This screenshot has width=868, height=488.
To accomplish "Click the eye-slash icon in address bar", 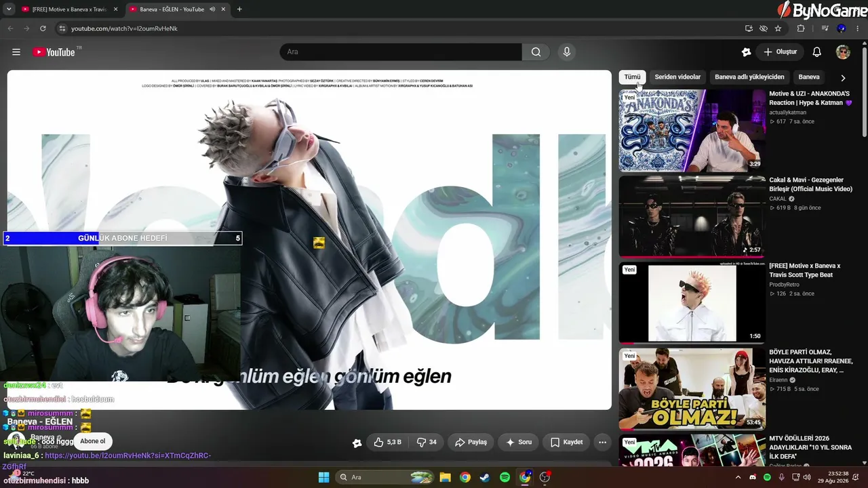I will click(x=764, y=28).
